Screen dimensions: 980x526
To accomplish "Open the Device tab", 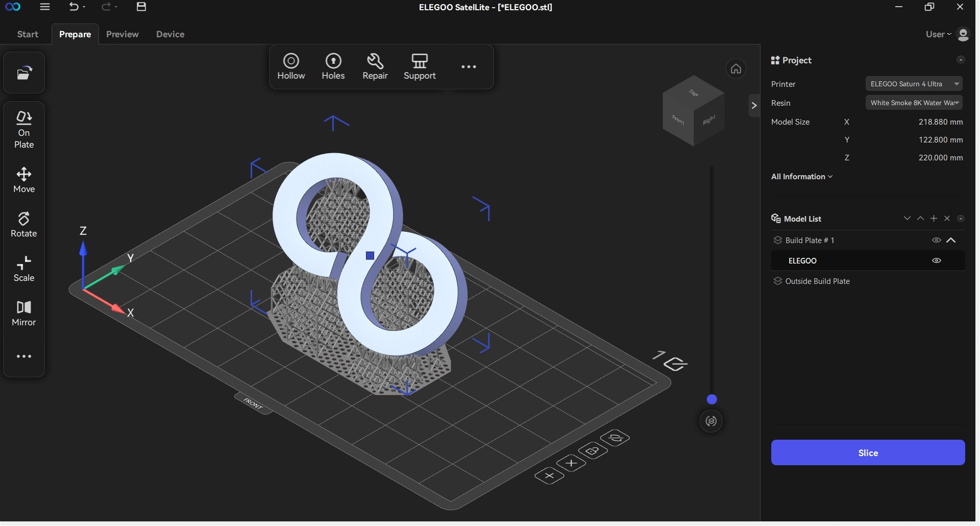I will [x=170, y=34].
